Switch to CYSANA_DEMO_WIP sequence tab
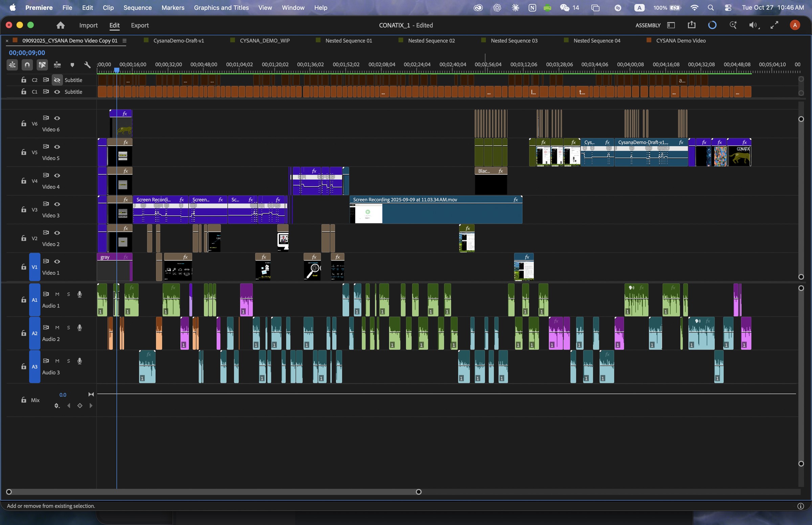The height and width of the screenshot is (525, 812). (265, 41)
